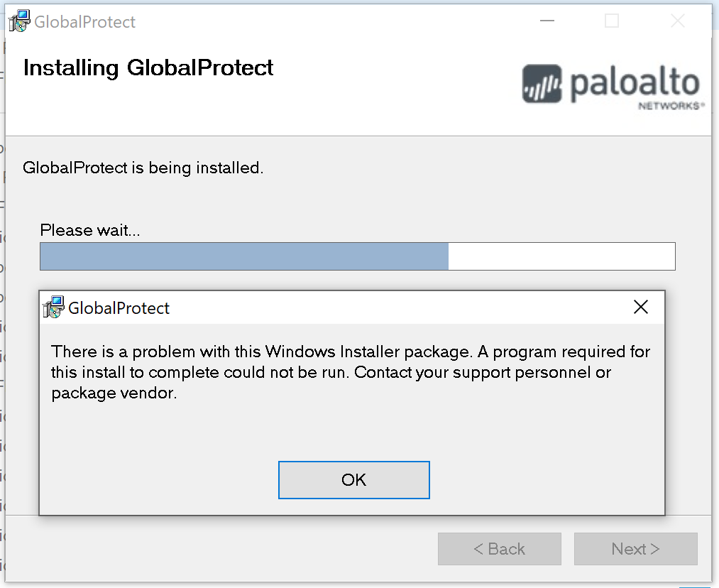Click the disabled Next button
719x588 pixels.
[635, 548]
